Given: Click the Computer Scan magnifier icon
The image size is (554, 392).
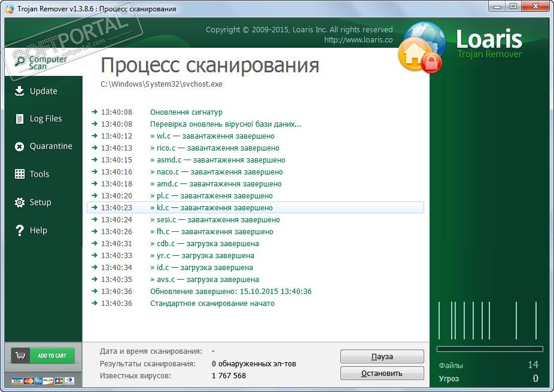Looking at the screenshot, I should (20, 61).
